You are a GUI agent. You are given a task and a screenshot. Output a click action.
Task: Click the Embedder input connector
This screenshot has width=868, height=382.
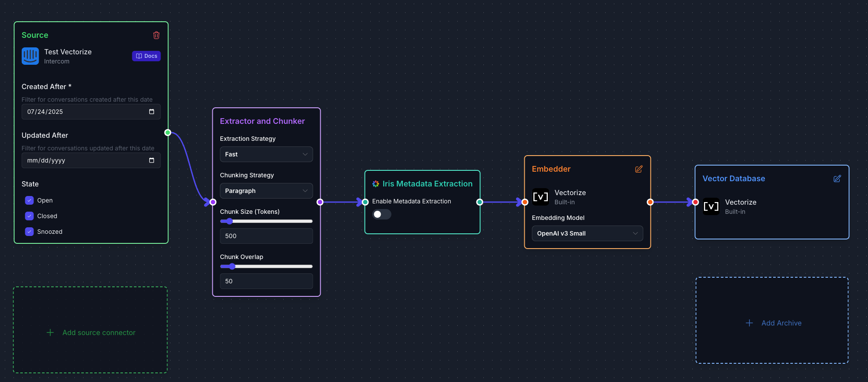525,202
